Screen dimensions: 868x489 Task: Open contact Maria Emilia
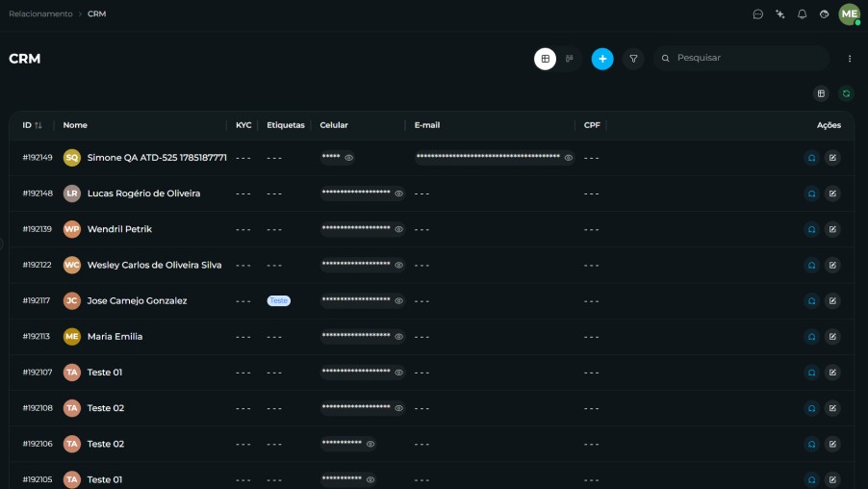115,337
